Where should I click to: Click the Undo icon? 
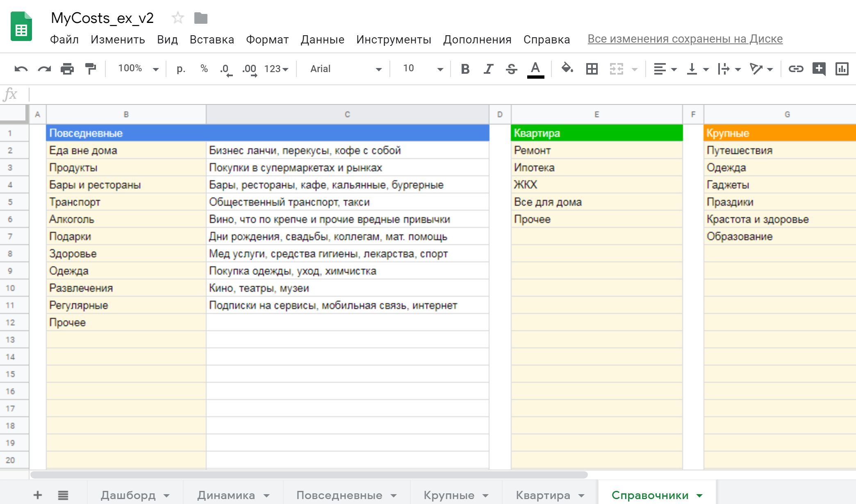(21, 69)
